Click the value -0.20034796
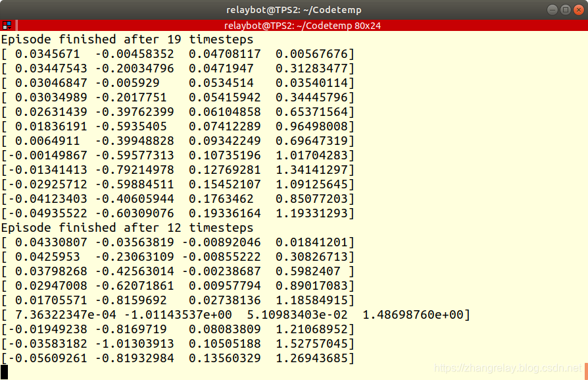Screen dimensions: 588x380 pos(134,68)
